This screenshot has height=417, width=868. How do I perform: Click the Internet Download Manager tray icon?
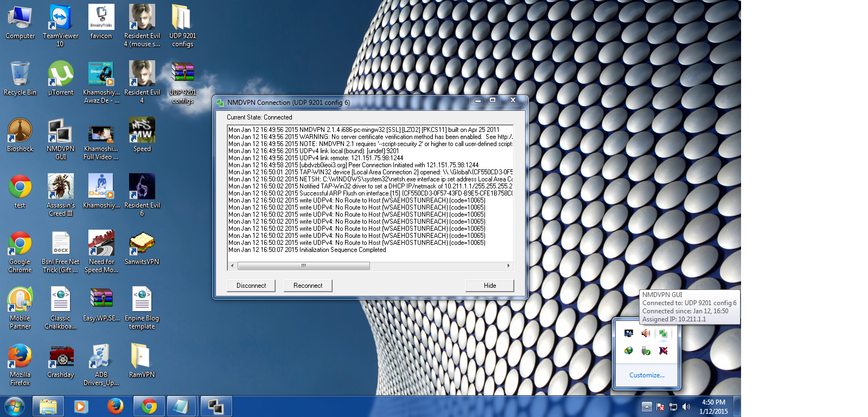(x=628, y=351)
